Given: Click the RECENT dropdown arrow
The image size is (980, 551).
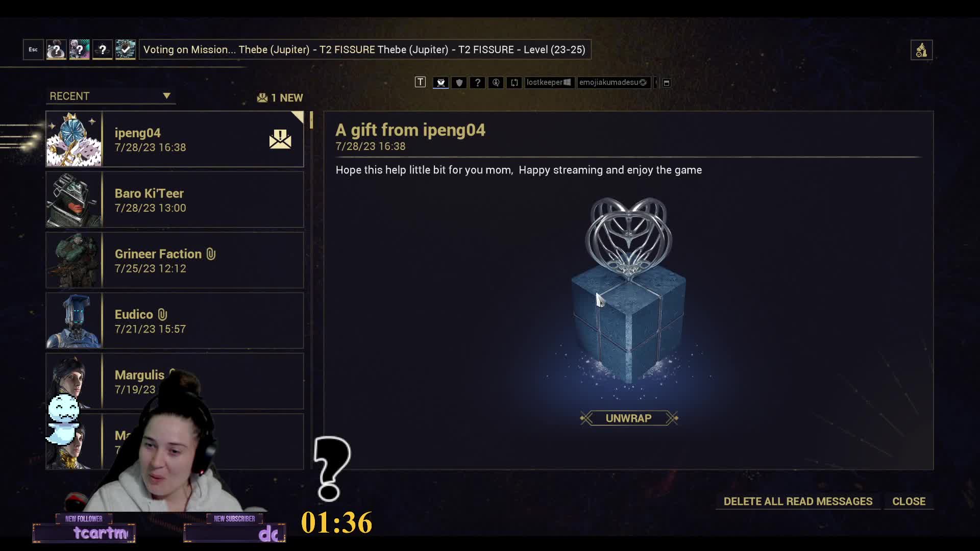Looking at the screenshot, I should 166,96.
